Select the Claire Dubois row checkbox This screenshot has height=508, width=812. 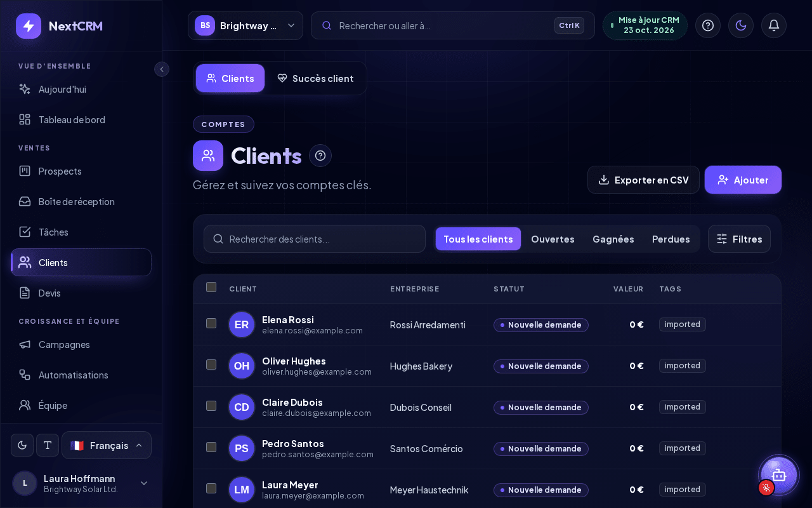pyautogui.click(x=211, y=406)
